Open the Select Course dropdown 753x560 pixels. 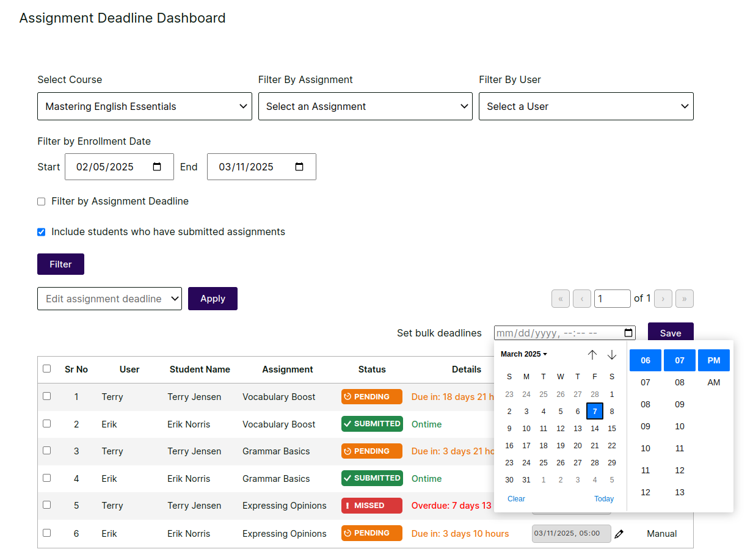point(145,106)
